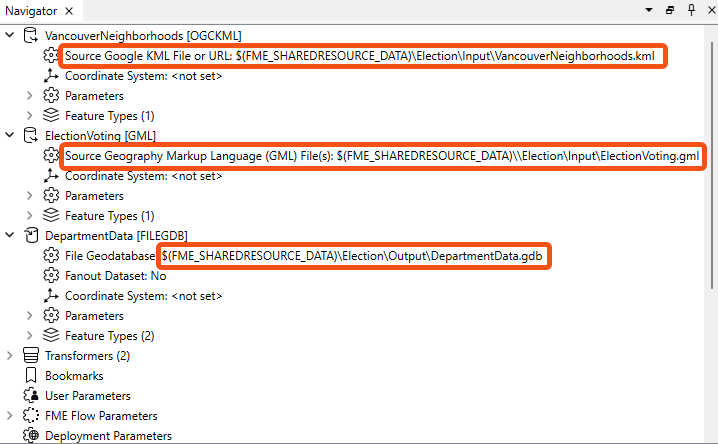The height and width of the screenshot is (444, 718).
Task: Click the Parameters gear icon under ElectionVoting
Action: click(51, 195)
